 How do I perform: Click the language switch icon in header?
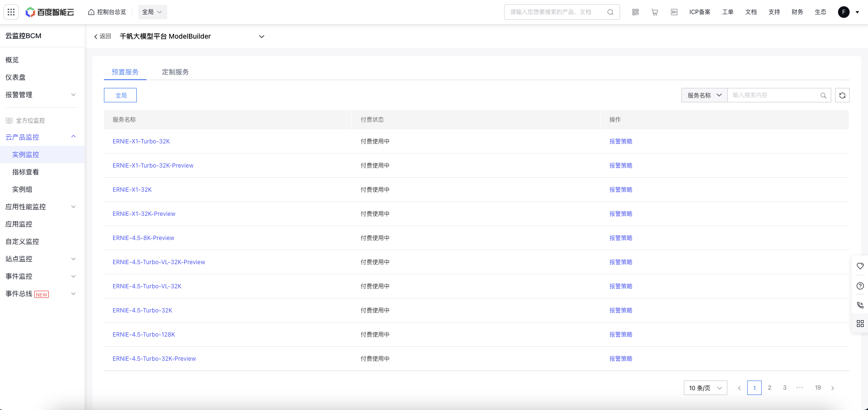click(674, 12)
